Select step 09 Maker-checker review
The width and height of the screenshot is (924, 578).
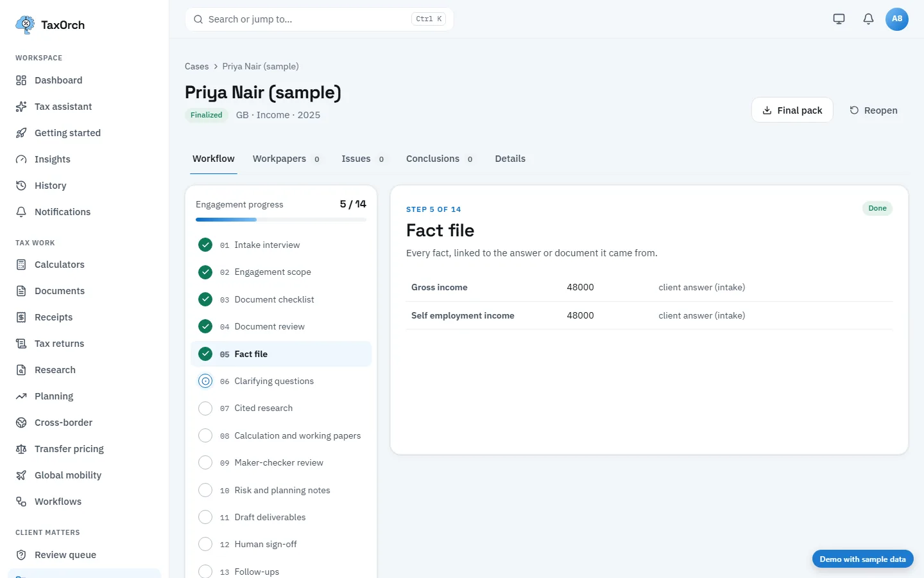click(x=281, y=462)
